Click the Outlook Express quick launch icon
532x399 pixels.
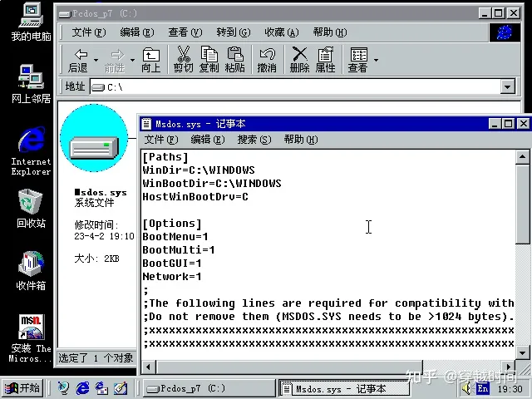pos(101,388)
